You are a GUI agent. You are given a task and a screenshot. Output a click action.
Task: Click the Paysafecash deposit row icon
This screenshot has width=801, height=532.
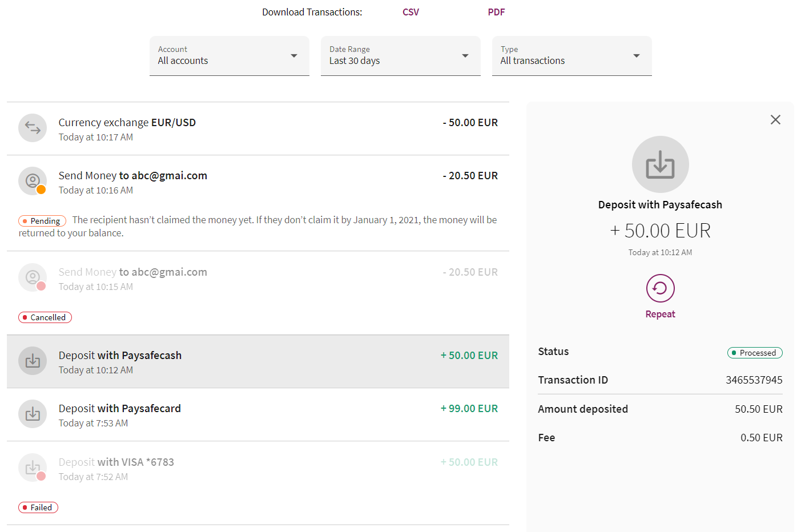pos(33,361)
